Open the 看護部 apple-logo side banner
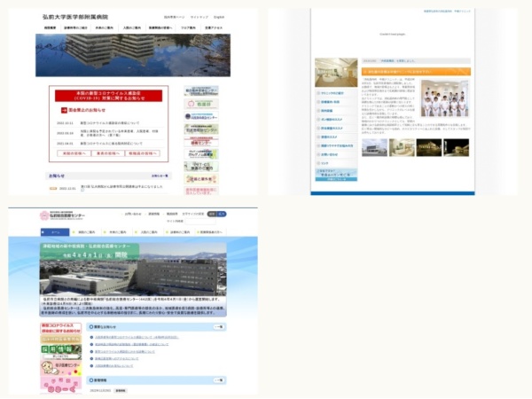This screenshot has height=399, width=532. (201, 104)
